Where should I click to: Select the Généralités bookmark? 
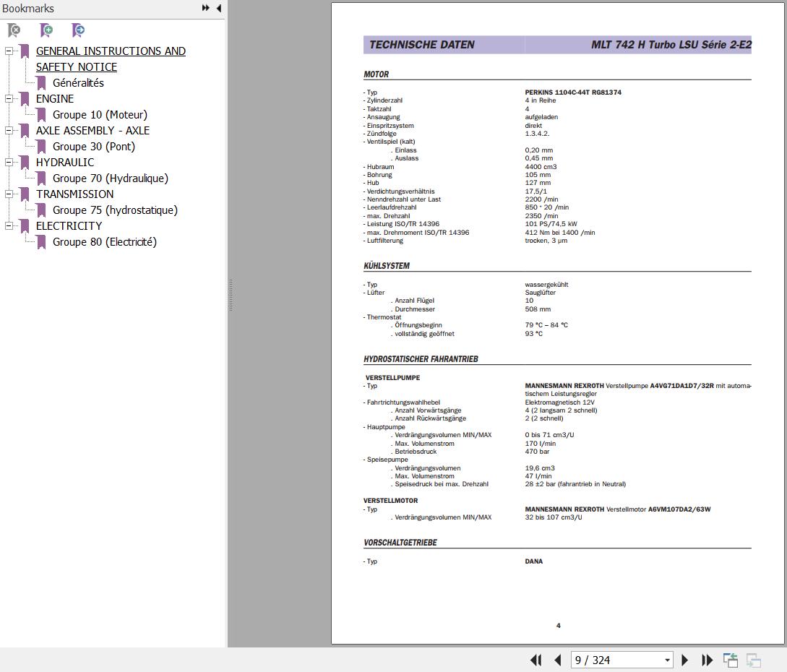[x=78, y=83]
